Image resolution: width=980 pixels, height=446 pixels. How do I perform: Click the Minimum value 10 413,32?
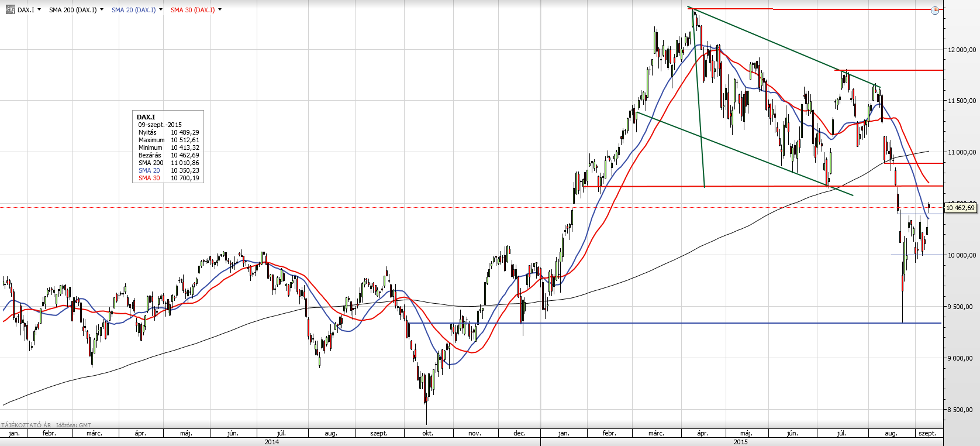click(185, 147)
